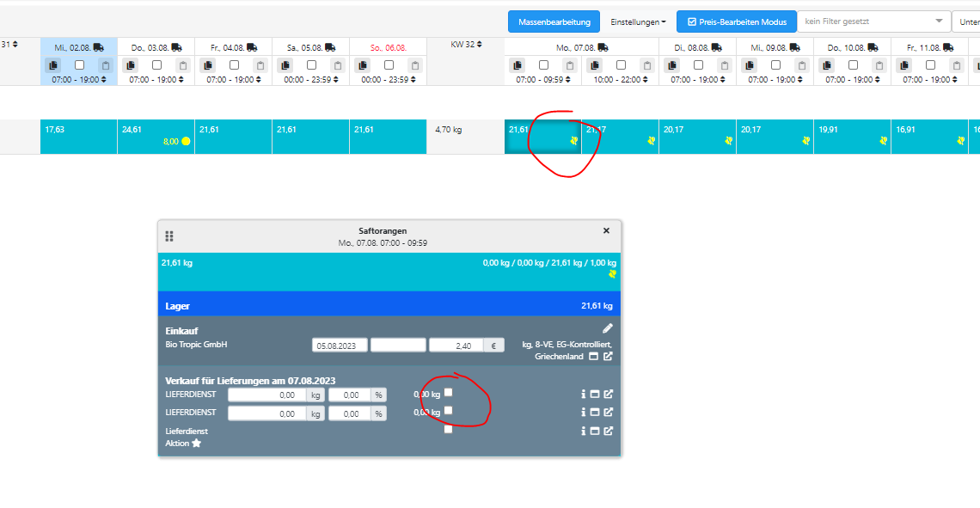Image resolution: width=980 pixels, height=508 pixels.
Task: Click the Aktion star icon
Action: (196, 444)
